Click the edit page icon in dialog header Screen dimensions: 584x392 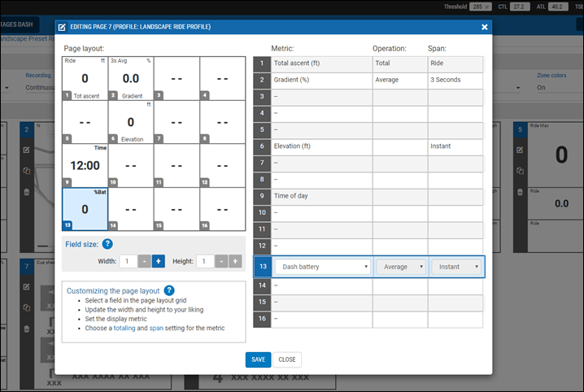tap(62, 27)
